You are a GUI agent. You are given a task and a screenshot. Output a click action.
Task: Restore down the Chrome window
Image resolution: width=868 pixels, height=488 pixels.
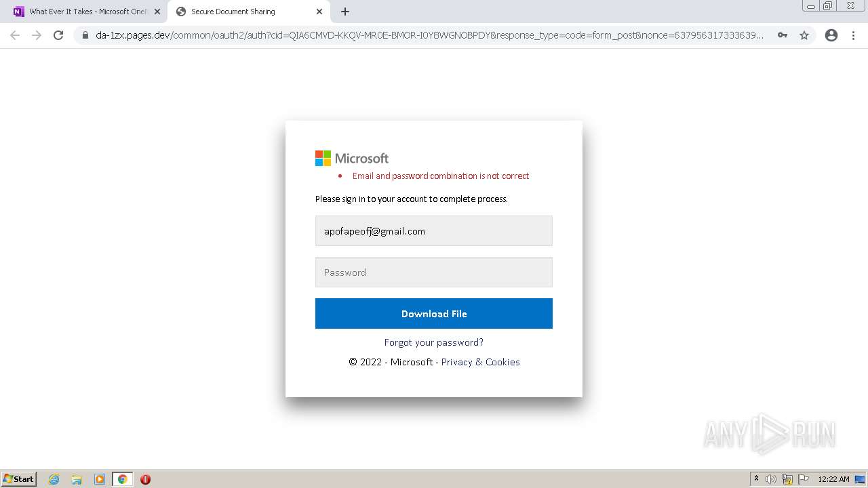click(x=828, y=6)
